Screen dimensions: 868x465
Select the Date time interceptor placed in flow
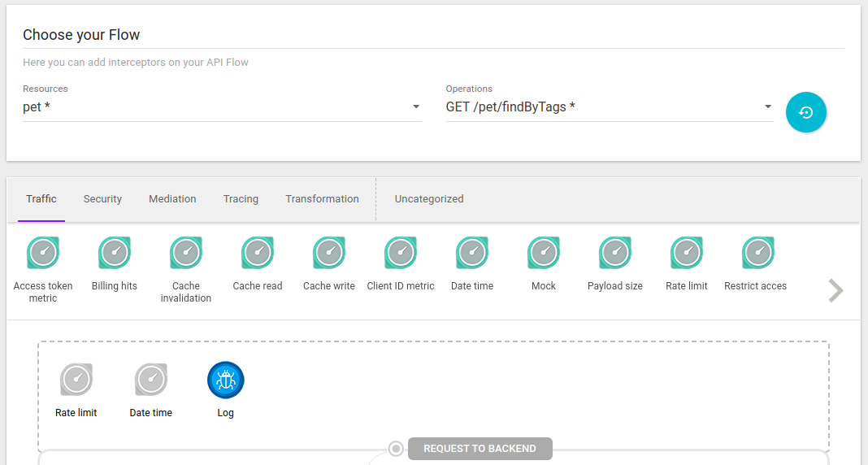pyautogui.click(x=151, y=380)
